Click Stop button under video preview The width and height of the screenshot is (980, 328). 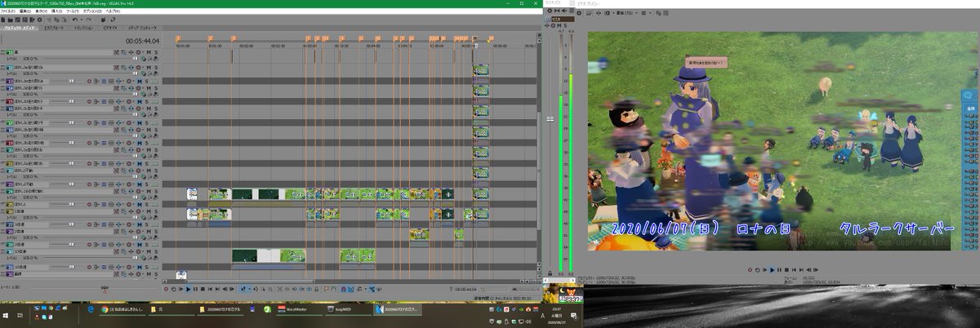786,270
